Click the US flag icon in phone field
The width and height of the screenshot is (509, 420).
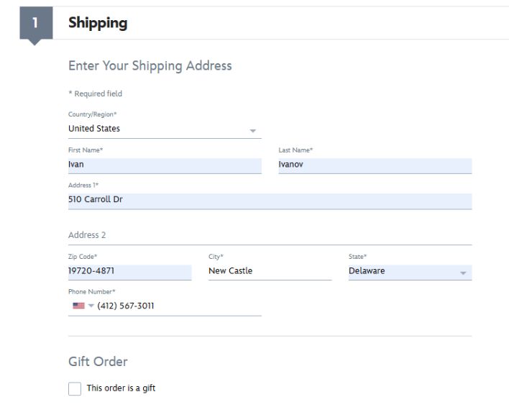click(x=78, y=306)
